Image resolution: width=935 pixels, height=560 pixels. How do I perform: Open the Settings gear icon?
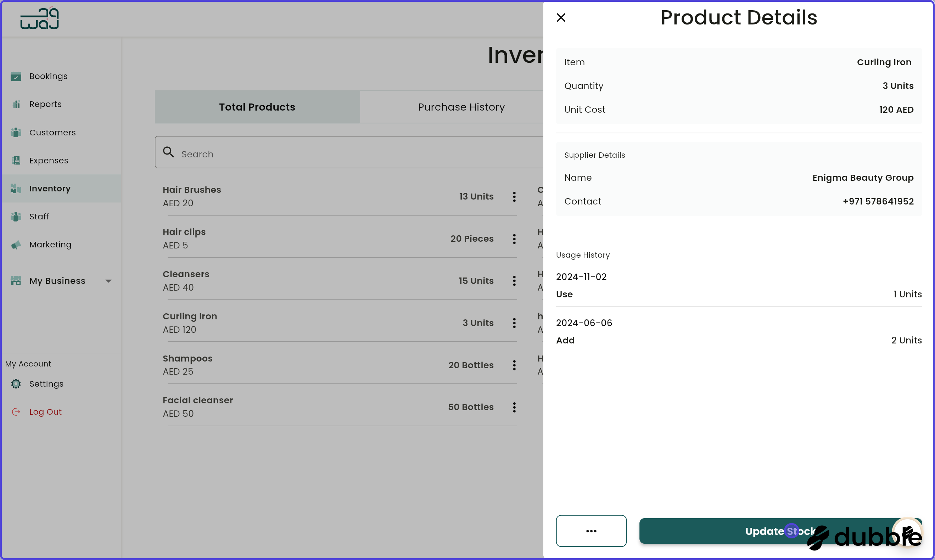pos(16,383)
